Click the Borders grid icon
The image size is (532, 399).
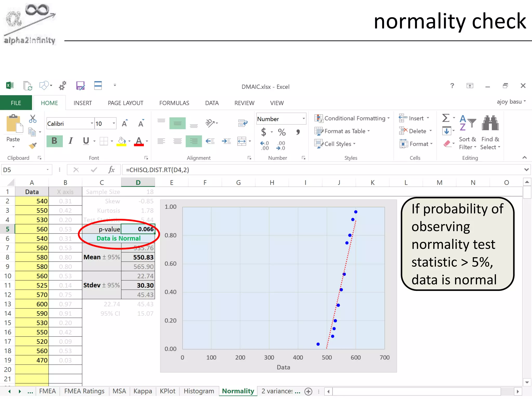(104, 141)
